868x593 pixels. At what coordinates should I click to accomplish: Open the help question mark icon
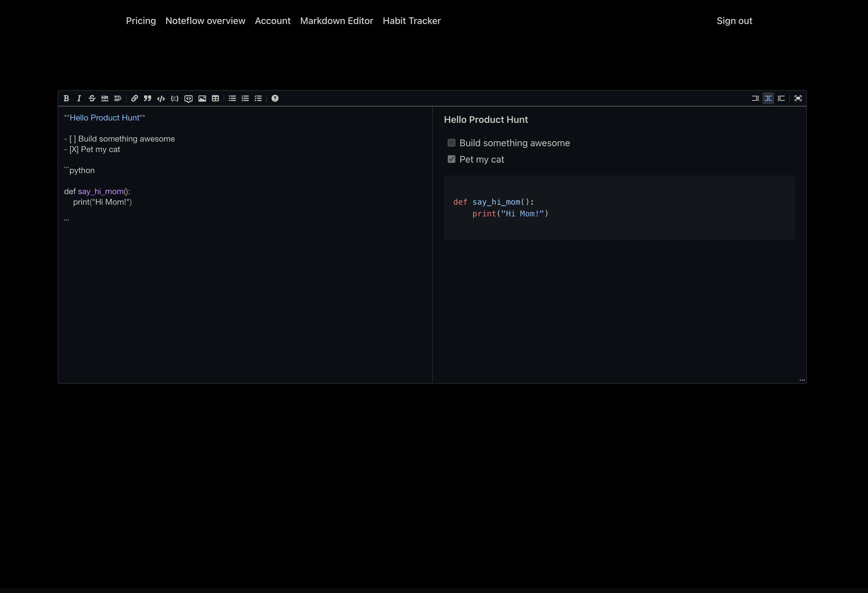275,98
